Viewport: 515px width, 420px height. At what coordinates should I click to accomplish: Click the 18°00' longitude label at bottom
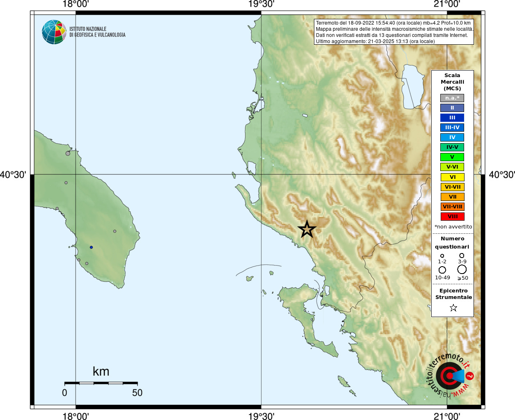[76, 416]
